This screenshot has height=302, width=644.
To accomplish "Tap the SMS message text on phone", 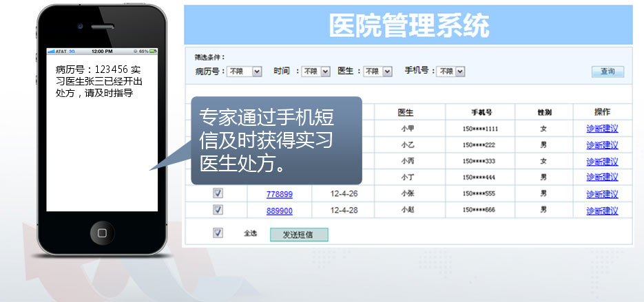I will (x=98, y=81).
